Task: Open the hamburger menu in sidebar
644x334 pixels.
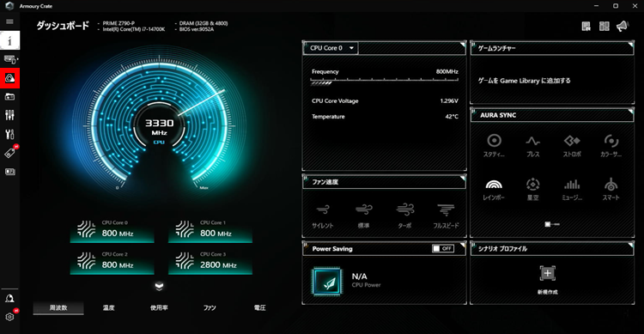Action: (x=9, y=21)
